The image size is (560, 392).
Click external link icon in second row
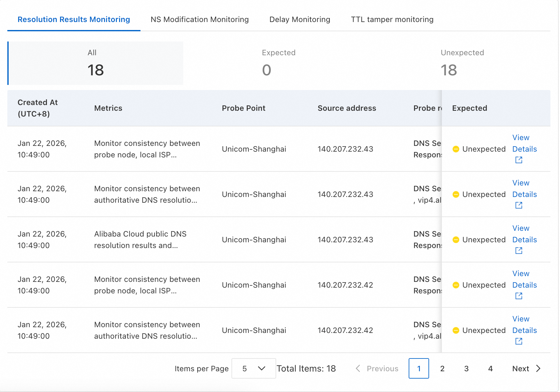click(518, 205)
